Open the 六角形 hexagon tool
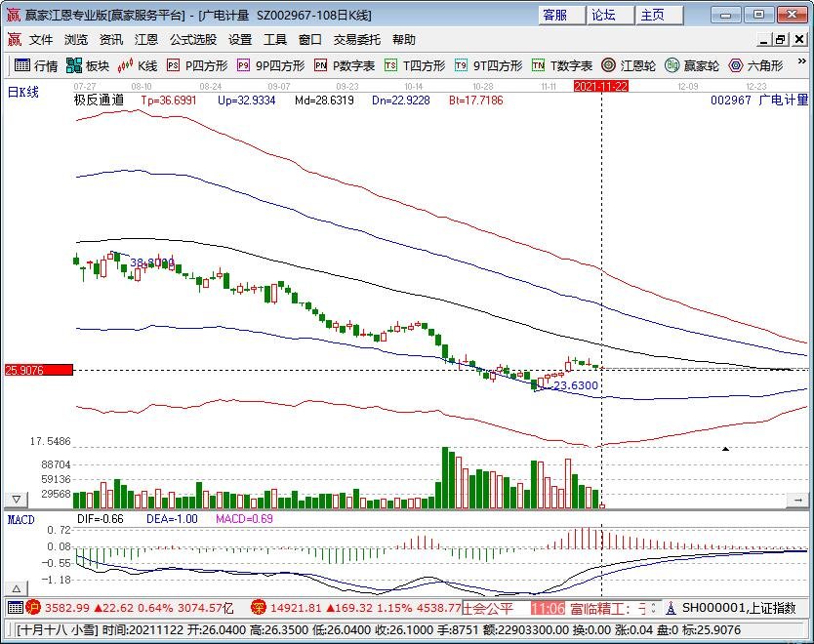This screenshot has width=814, height=644. [x=755, y=66]
